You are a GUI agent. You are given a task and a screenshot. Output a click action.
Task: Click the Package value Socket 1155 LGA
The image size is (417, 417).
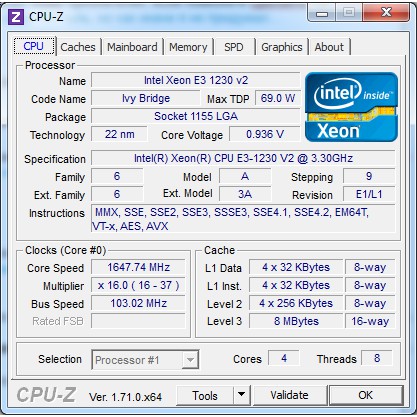point(196,116)
